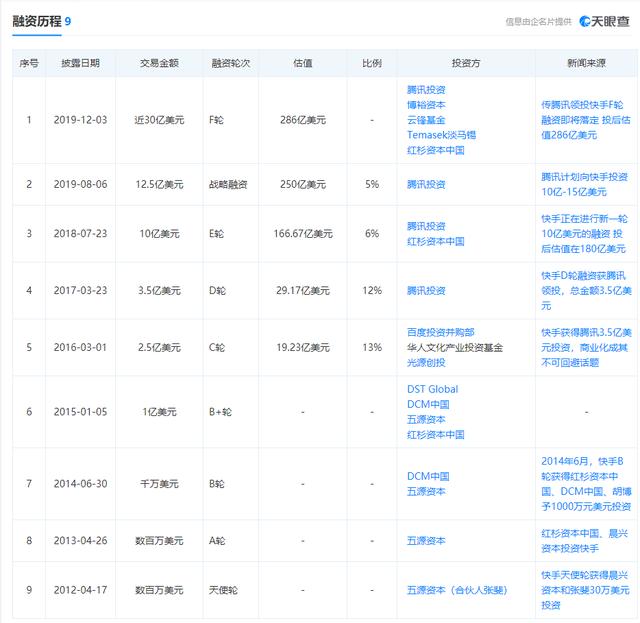Select the date cell 2019-08-06
640x623 pixels.
(80, 185)
